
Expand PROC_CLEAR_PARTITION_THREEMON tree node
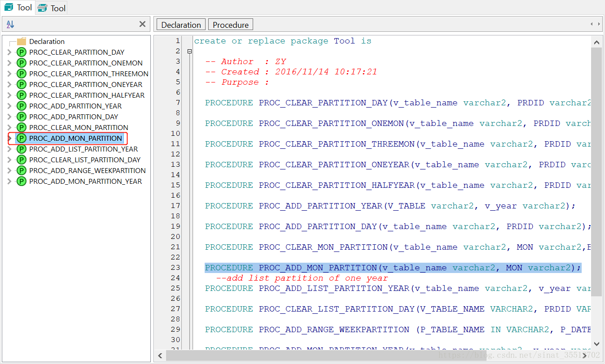9,74
